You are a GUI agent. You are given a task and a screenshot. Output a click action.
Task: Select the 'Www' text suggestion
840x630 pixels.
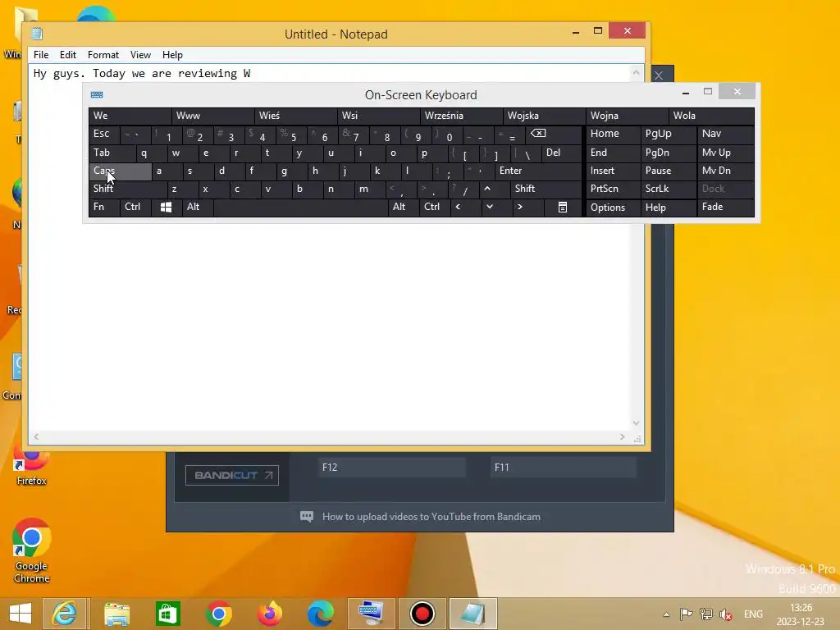(212, 116)
